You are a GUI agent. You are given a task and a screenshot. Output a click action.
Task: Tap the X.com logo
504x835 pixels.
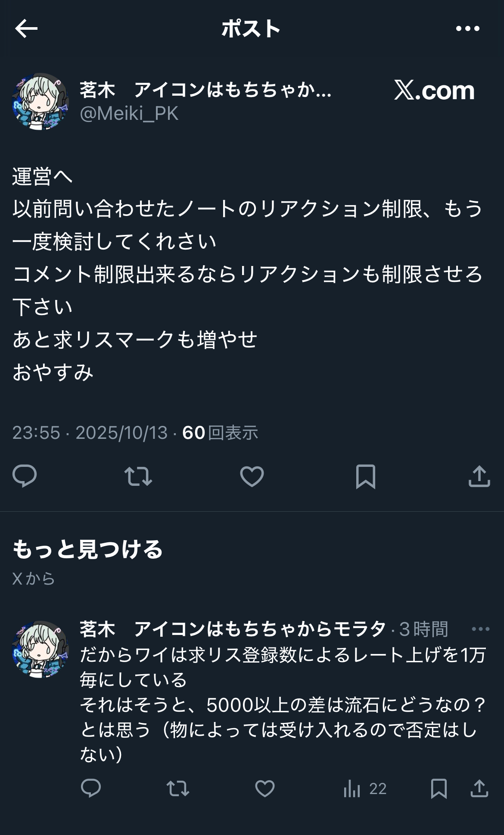(434, 90)
